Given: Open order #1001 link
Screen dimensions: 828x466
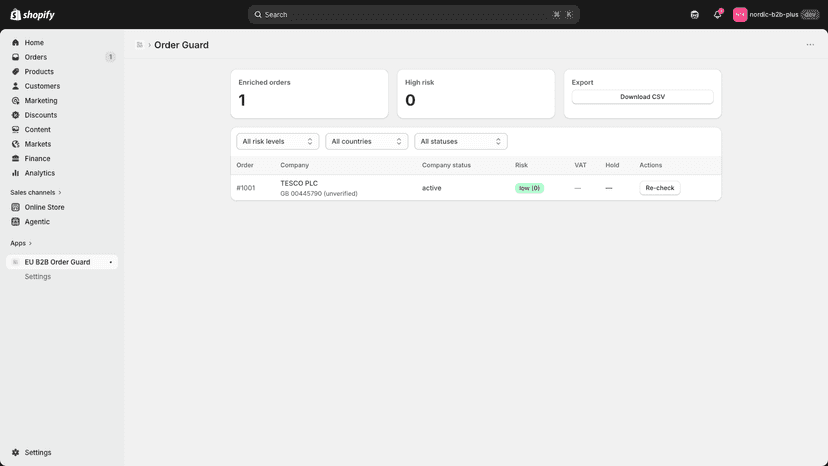Looking at the screenshot, I should 246,188.
